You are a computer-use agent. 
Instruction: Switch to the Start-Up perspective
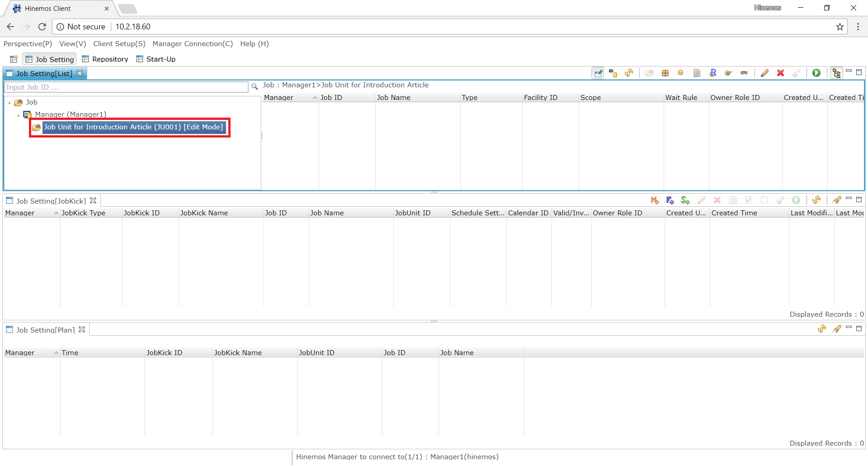(x=156, y=59)
